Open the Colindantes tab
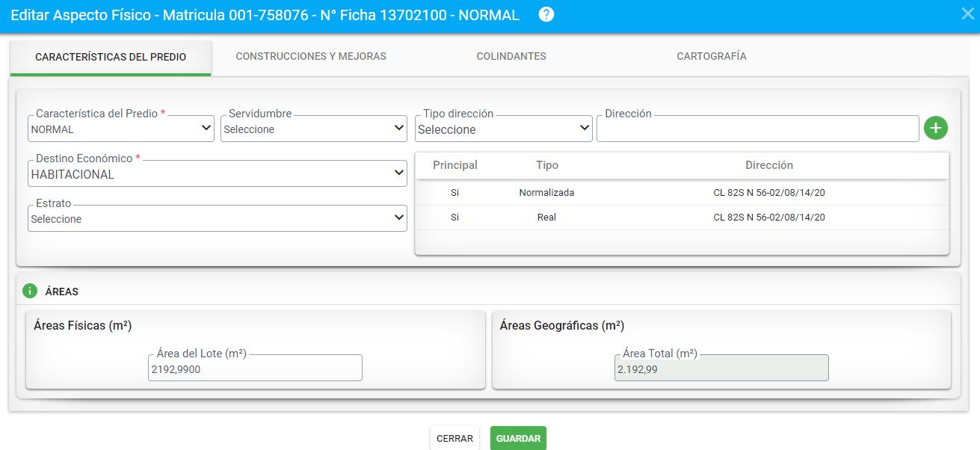This screenshot has height=450, width=980. pos(511,56)
